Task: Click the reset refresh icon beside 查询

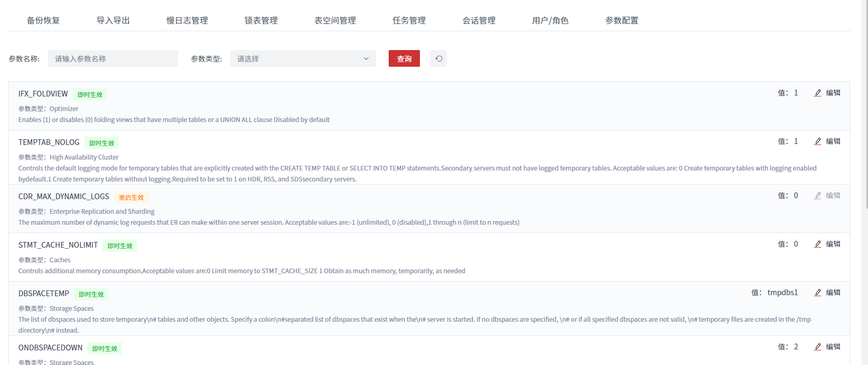Action: (439, 58)
